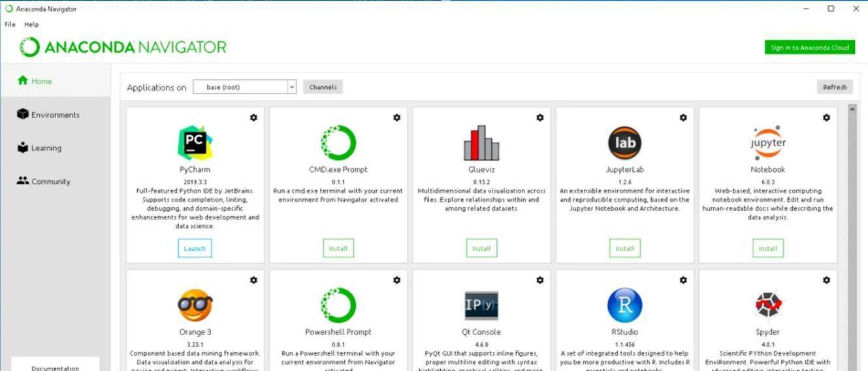Click the Jupyter Notebook icon

pos(768,142)
